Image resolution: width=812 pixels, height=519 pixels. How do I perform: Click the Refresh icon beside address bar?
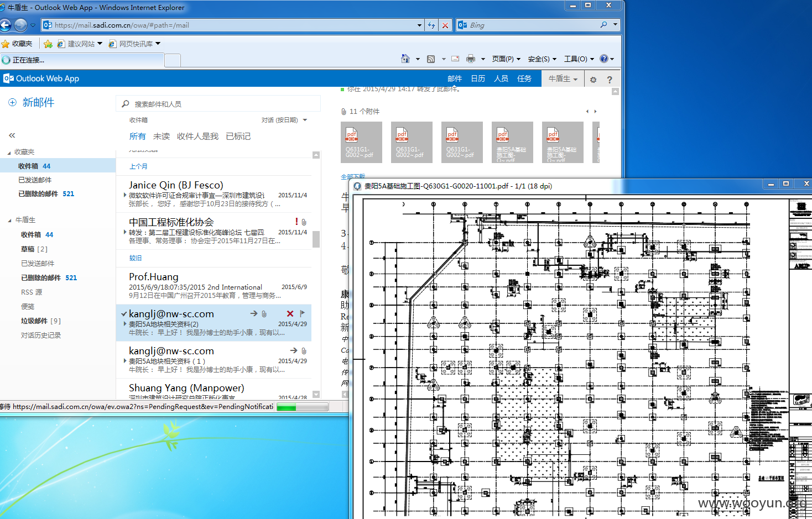[431, 25]
